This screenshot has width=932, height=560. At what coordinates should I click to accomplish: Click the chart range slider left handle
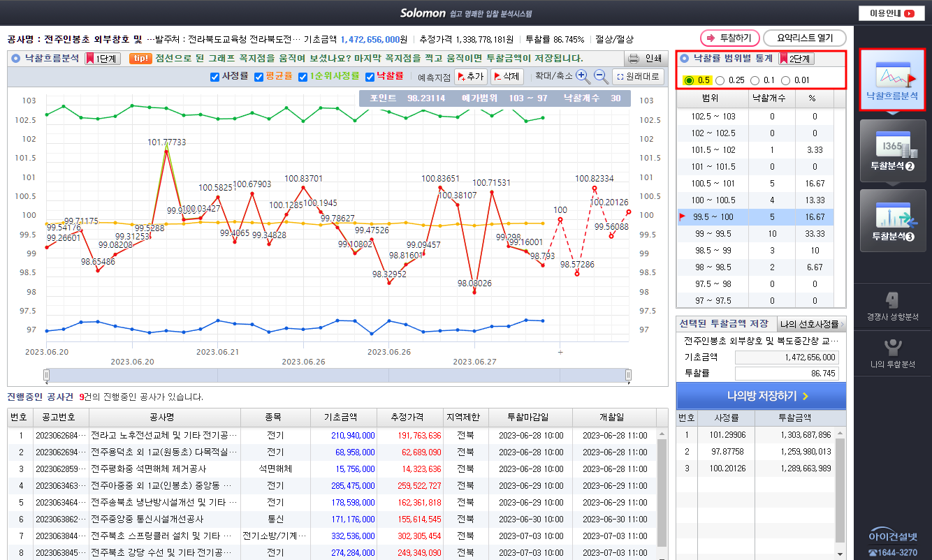tap(47, 376)
